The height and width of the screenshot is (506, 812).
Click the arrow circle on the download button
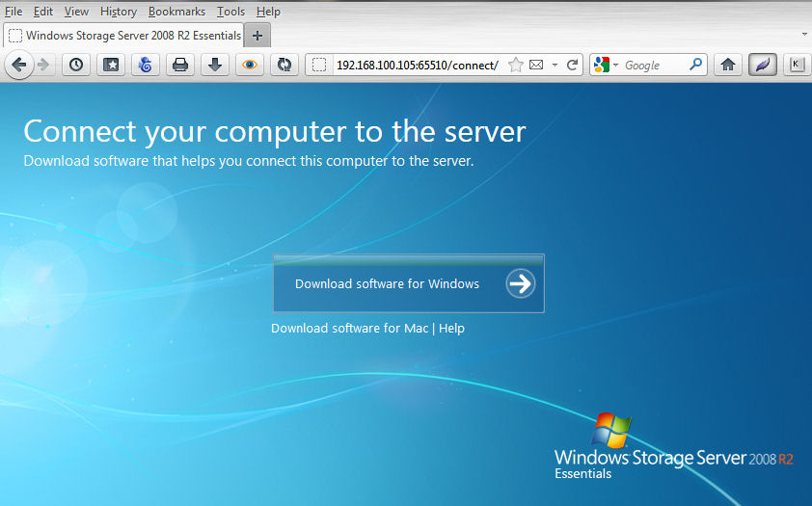coord(521,283)
